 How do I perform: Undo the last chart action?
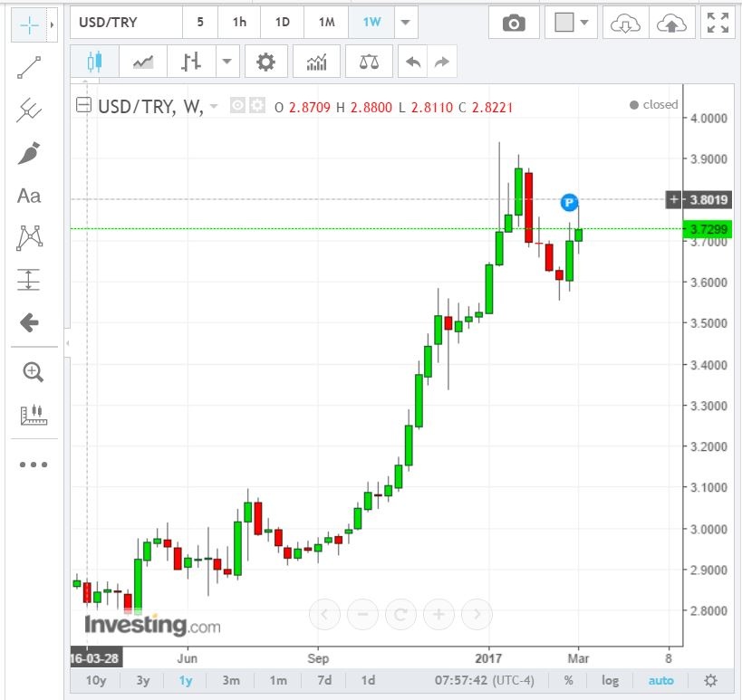click(x=413, y=62)
